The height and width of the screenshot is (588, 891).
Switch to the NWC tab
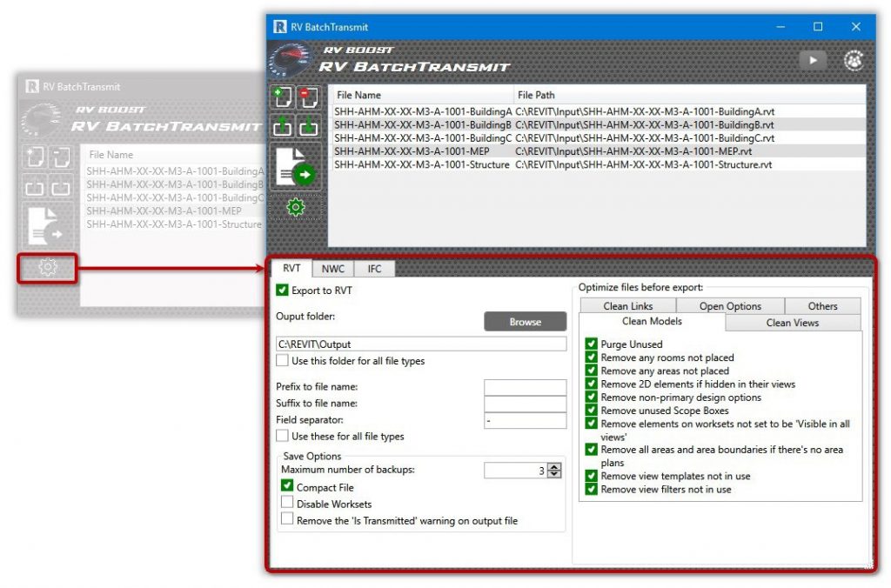click(333, 269)
